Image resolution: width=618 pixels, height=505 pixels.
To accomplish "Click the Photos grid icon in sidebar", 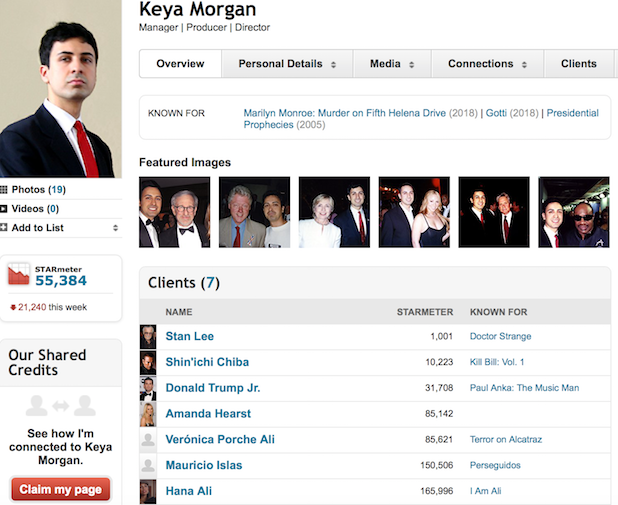I will [x=4, y=190].
